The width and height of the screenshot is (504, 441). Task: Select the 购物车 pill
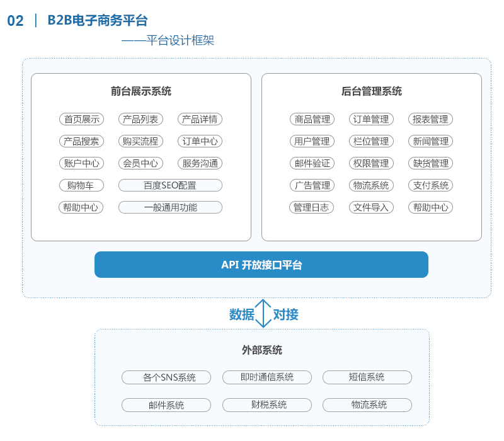82,185
